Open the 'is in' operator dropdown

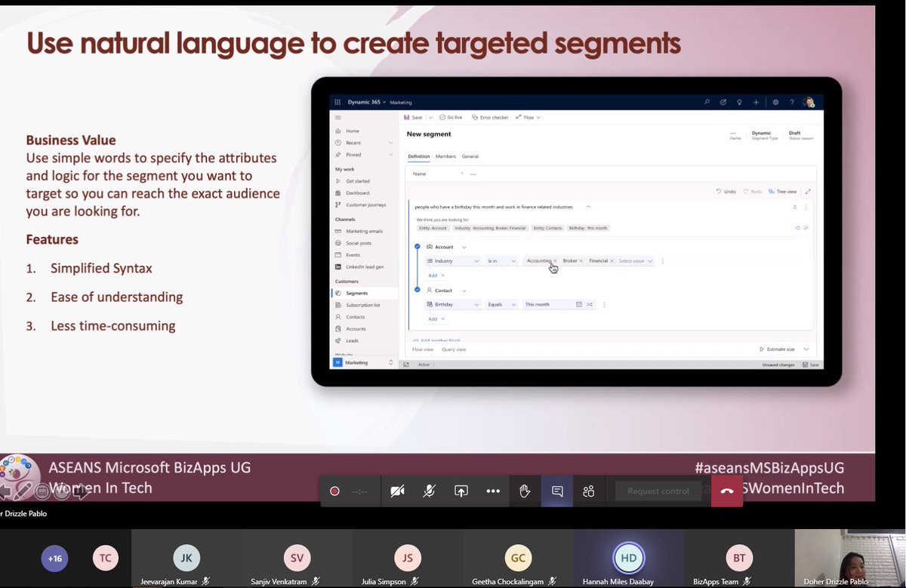pyautogui.click(x=502, y=261)
